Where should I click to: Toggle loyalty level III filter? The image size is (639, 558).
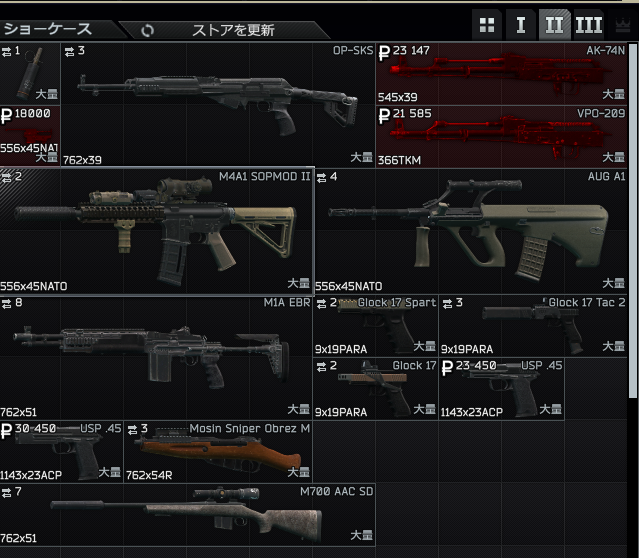point(588,25)
